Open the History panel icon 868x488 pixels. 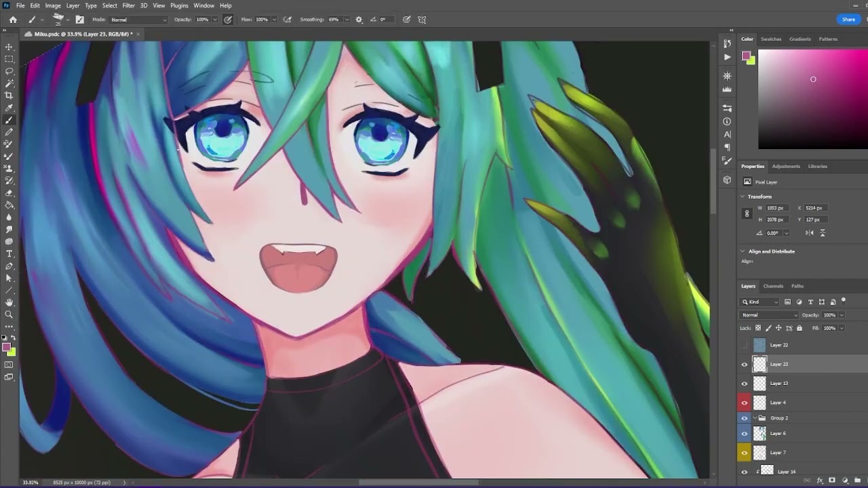[727, 44]
